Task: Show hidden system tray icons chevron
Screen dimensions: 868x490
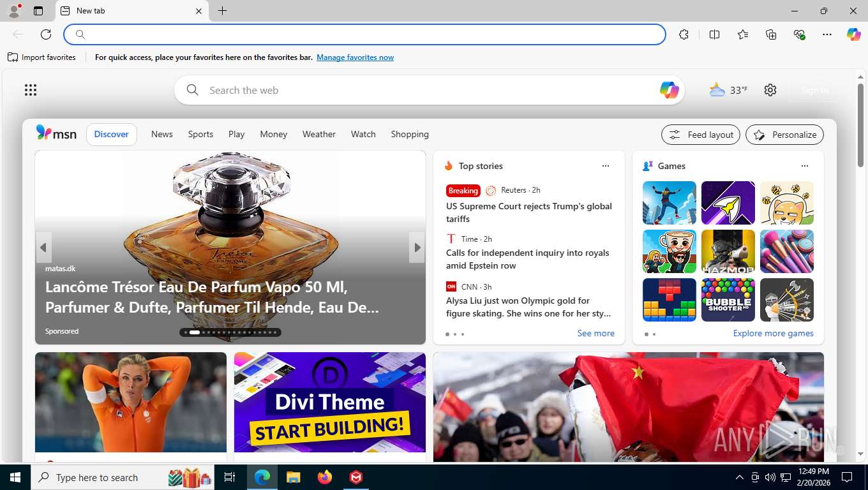Action: [740, 477]
